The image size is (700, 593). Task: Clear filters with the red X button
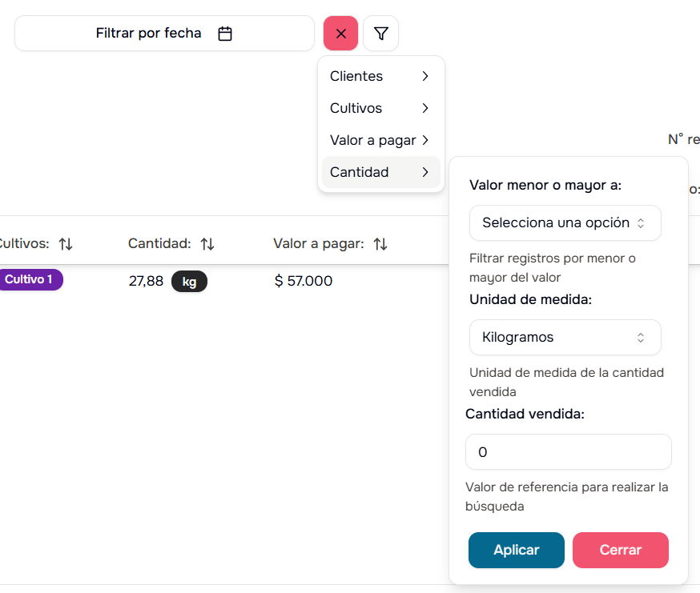click(341, 34)
